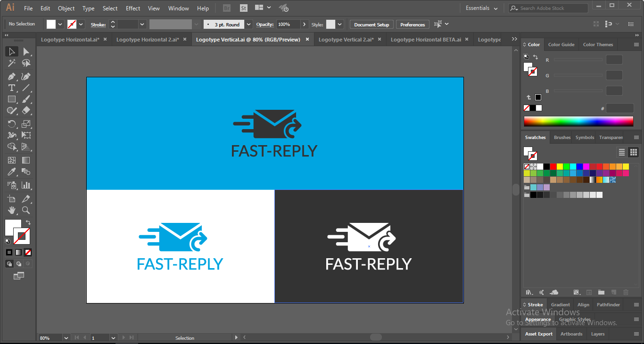Open the Object menu
The image size is (644, 344).
(66, 8)
